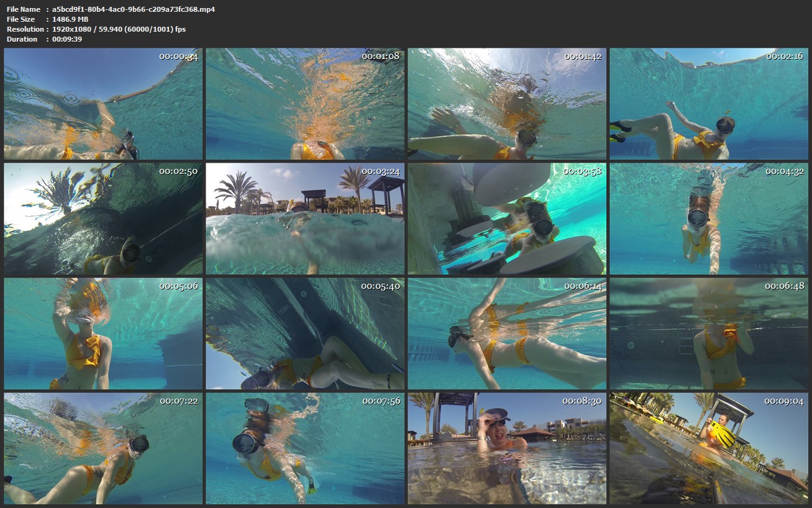Select the thumbnail at 00:07:56
812x508 pixels.
[305, 448]
